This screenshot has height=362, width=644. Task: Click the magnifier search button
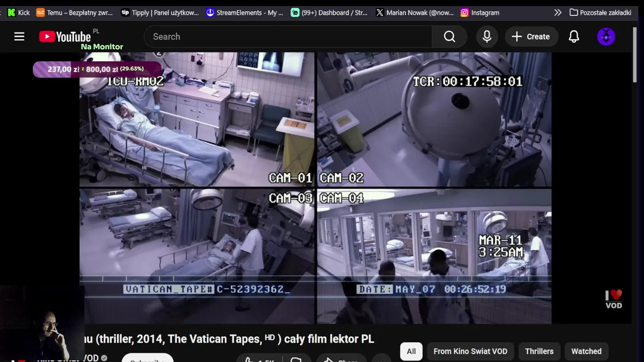click(x=449, y=37)
